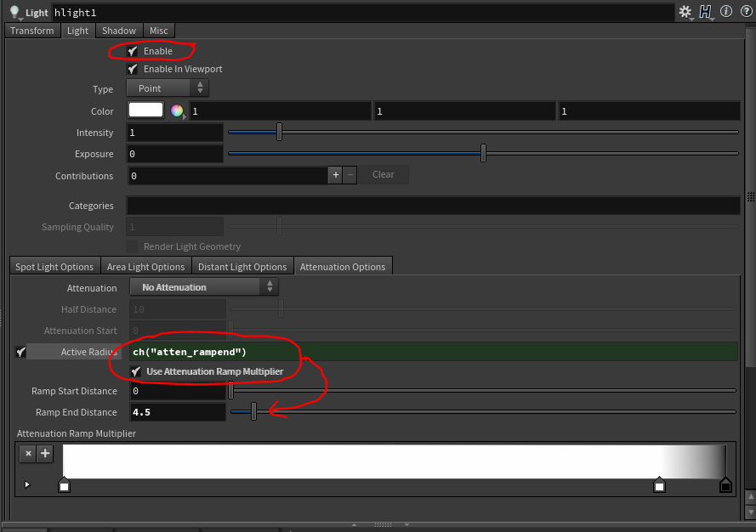Uncheck Use Attenuation Ramp Multiplier

pyautogui.click(x=136, y=372)
